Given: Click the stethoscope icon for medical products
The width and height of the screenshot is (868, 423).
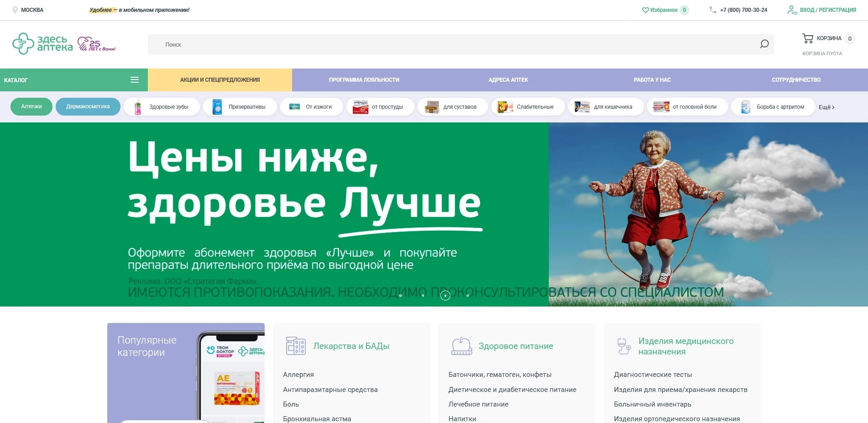Looking at the screenshot, I should 624,345.
